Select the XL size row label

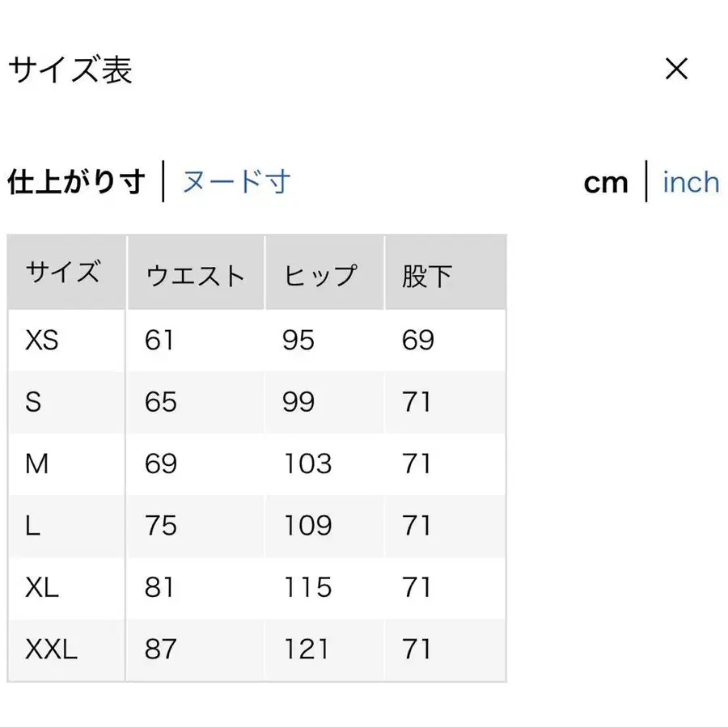(42, 587)
